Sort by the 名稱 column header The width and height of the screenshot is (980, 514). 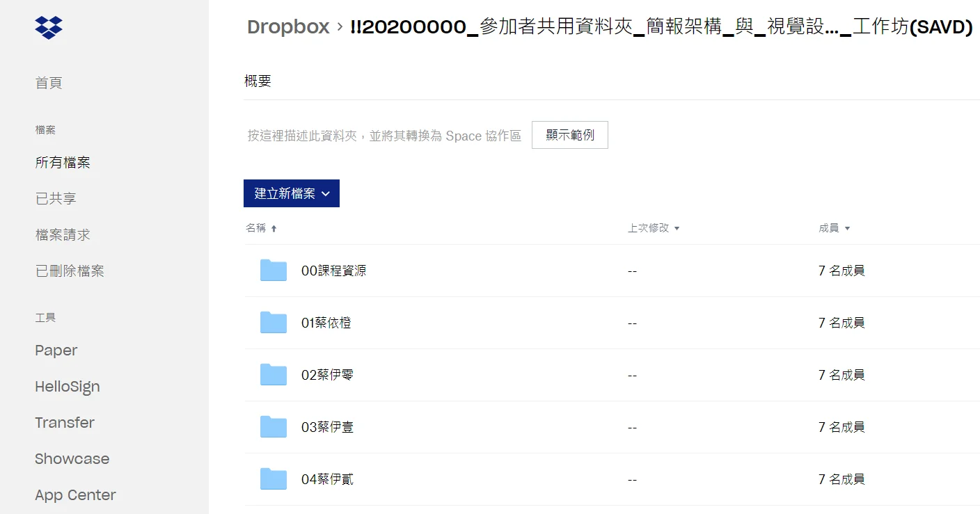pos(262,228)
